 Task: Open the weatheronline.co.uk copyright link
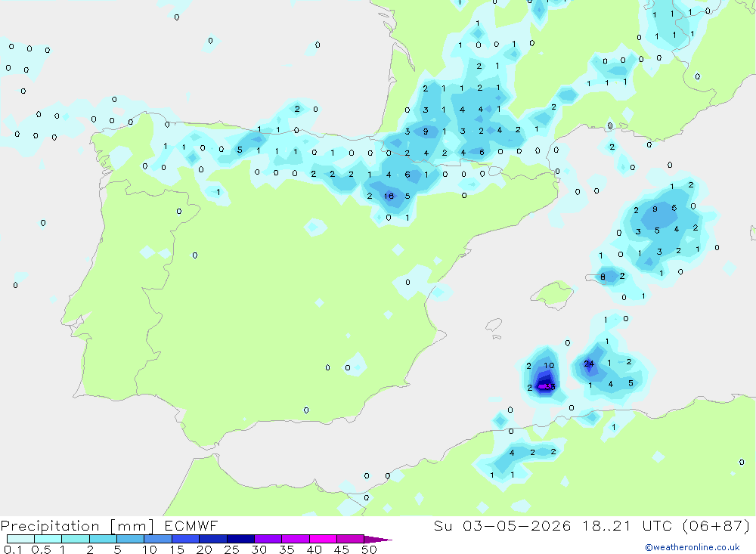[692, 547]
